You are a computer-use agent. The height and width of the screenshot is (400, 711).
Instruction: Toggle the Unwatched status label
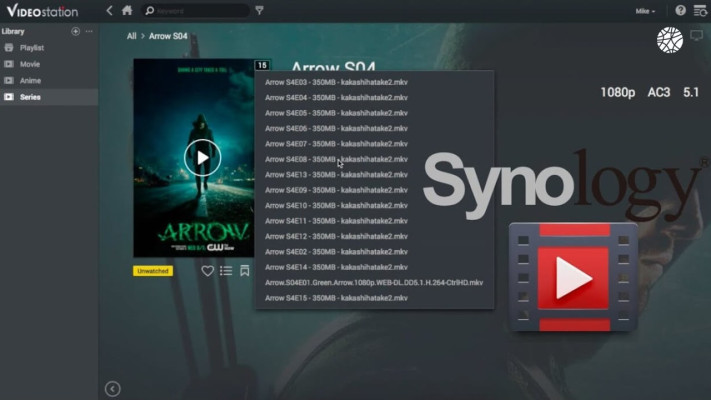[153, 271]
